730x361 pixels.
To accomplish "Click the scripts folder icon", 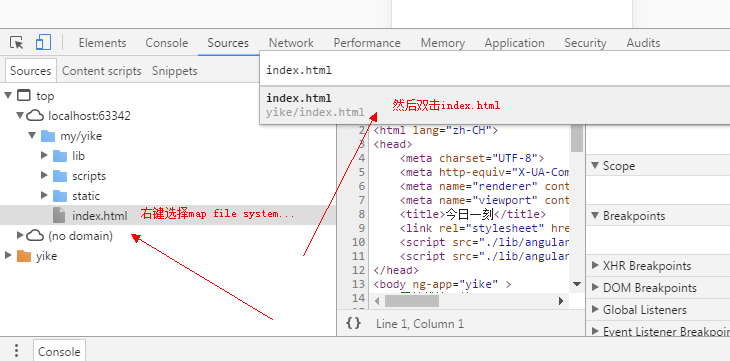I will 60,176.
